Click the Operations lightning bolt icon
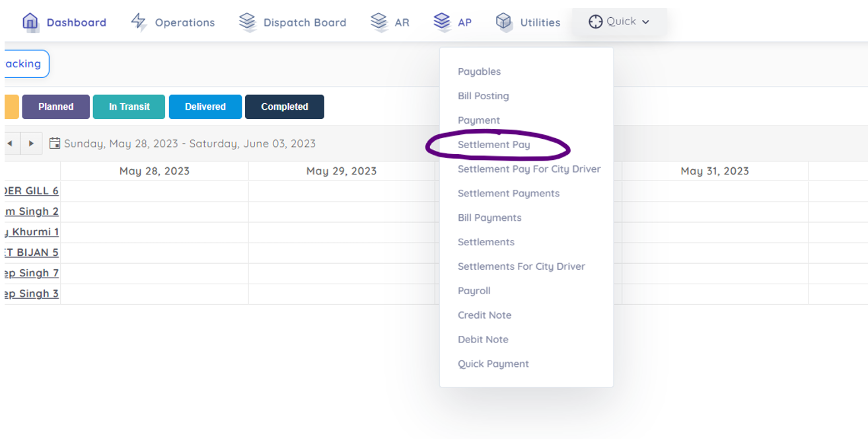This screenshot has width=868, height=439. click(138, 22)
